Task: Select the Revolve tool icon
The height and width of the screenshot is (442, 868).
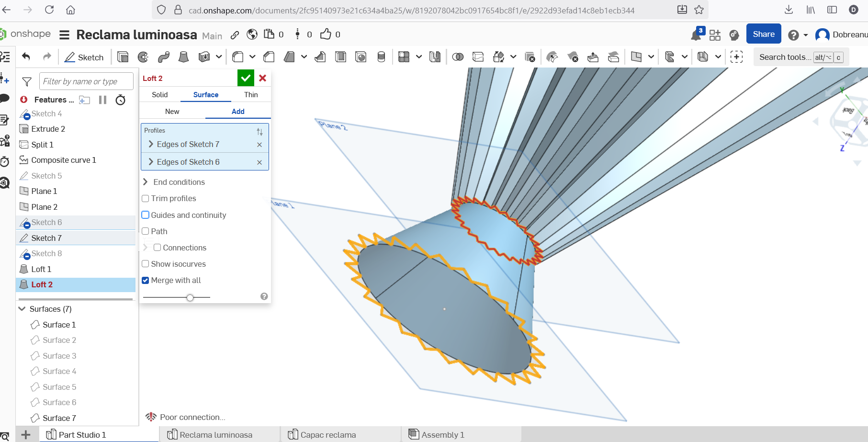Action: coord(143,57)
